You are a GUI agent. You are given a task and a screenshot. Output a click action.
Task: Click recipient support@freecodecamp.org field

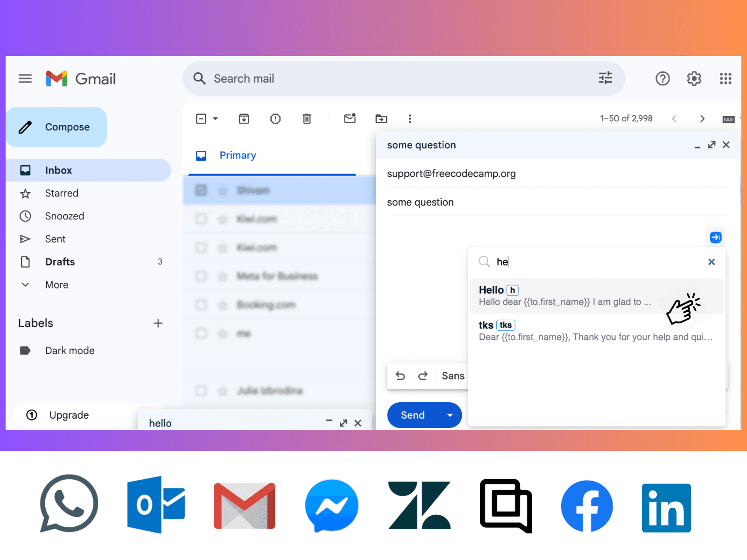point(558,174)
